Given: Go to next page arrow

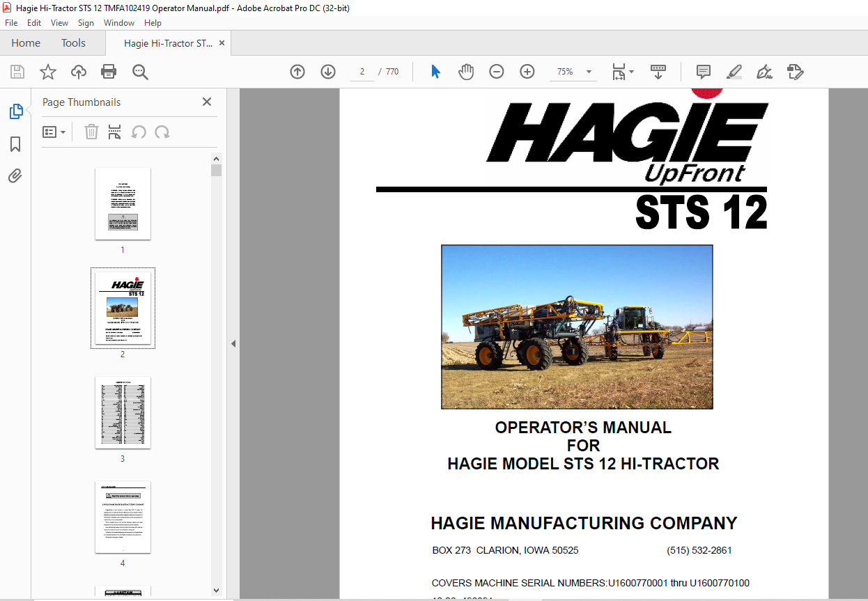Looking at the screenshot, I should click(x=328, y=72).
